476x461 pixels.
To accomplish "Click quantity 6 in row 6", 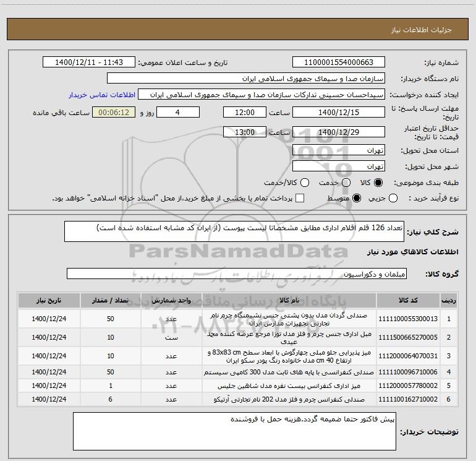I will click(x=110, y=399).
